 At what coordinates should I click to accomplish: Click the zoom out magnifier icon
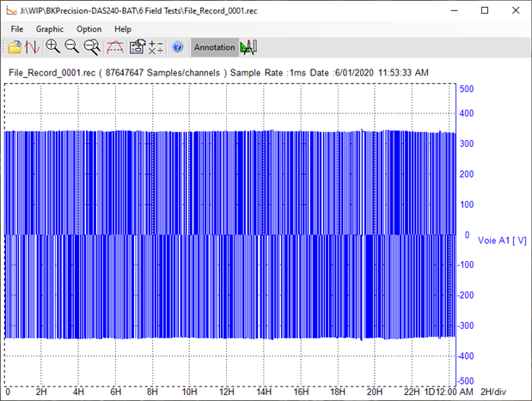(72, 47)
